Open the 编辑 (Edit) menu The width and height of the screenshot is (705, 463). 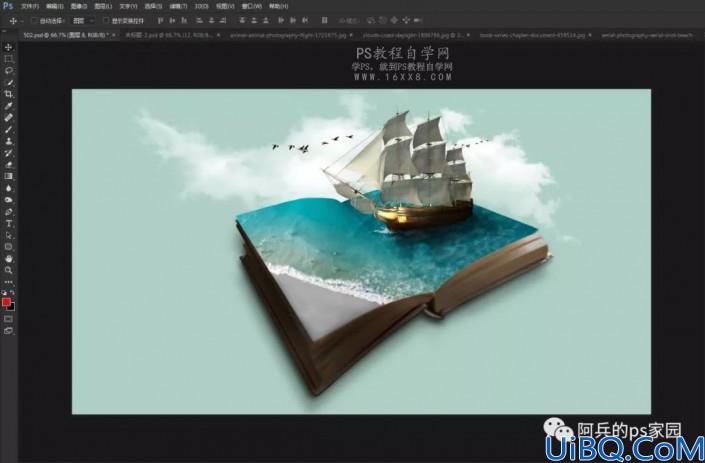(x=54, y=6)
